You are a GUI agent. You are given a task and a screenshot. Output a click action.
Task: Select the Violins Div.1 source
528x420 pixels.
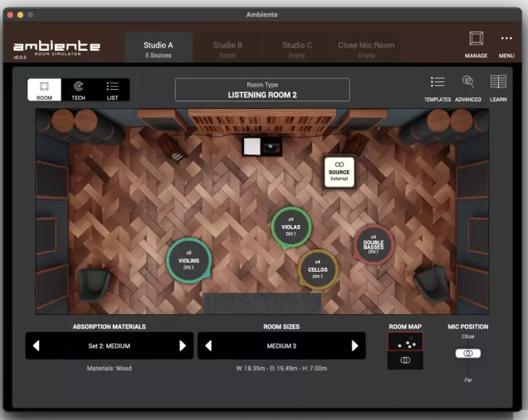pos(189,260)
